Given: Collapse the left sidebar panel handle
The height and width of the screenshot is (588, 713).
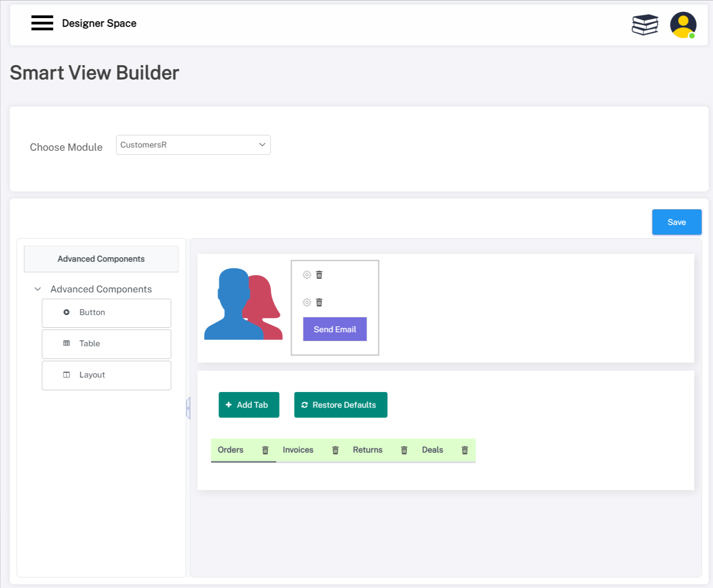Looking at the screenshot, I should coord(188,408).
